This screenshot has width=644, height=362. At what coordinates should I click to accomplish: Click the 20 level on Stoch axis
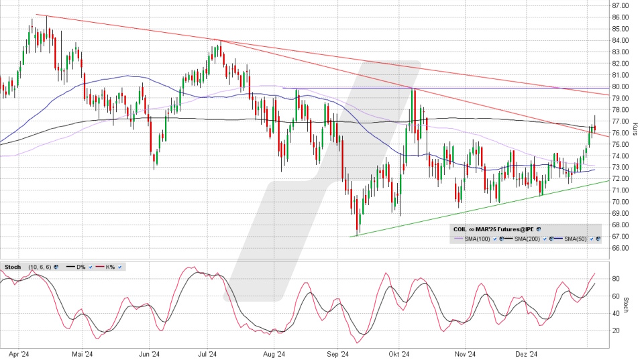tap(616, 330)
